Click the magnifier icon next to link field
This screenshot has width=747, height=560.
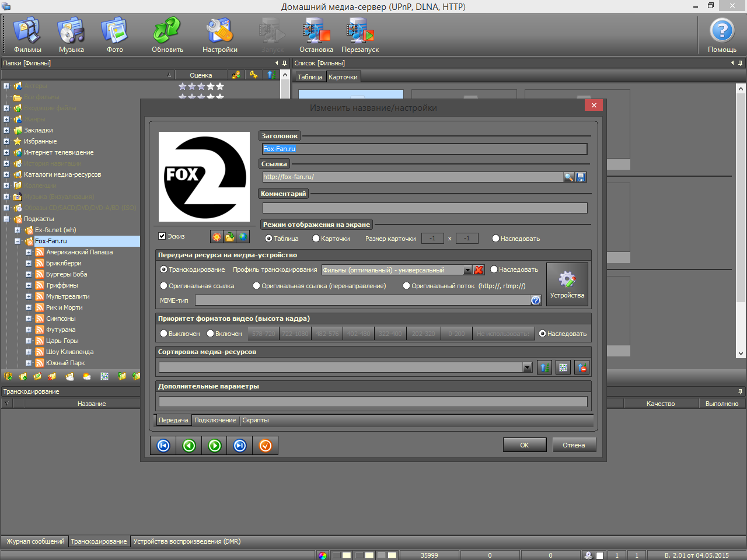point(569,177)
